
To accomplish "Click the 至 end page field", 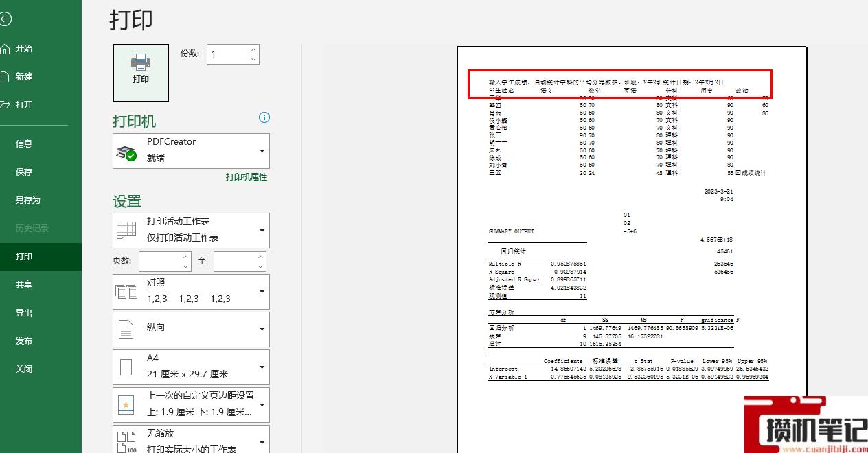I will tap(235, 262).
